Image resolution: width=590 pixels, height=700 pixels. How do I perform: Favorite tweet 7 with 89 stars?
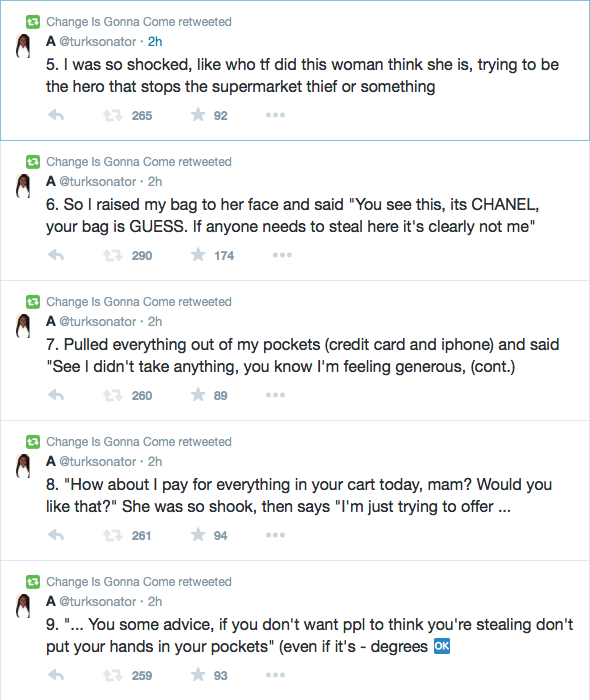[x=198, y=395]
